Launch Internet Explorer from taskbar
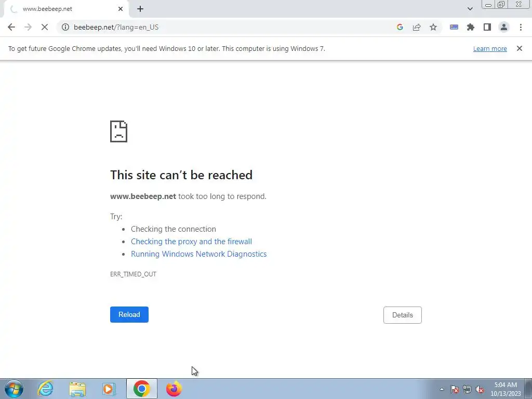 click(x=46, y=389)
